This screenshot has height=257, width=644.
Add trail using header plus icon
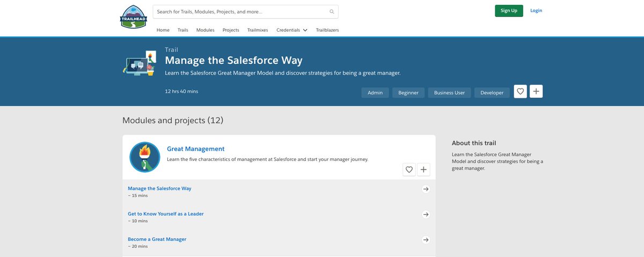point(536,92)
